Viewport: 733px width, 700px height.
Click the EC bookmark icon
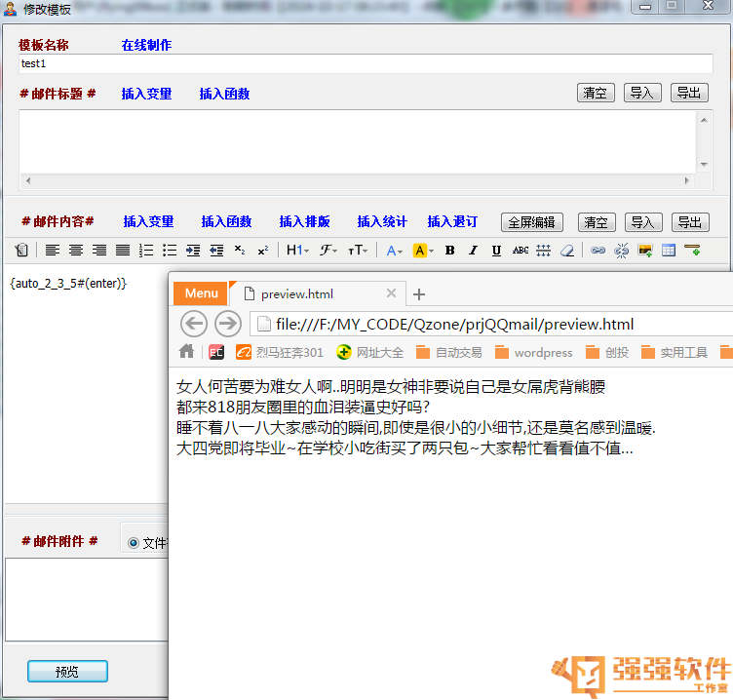coord(216,352)
